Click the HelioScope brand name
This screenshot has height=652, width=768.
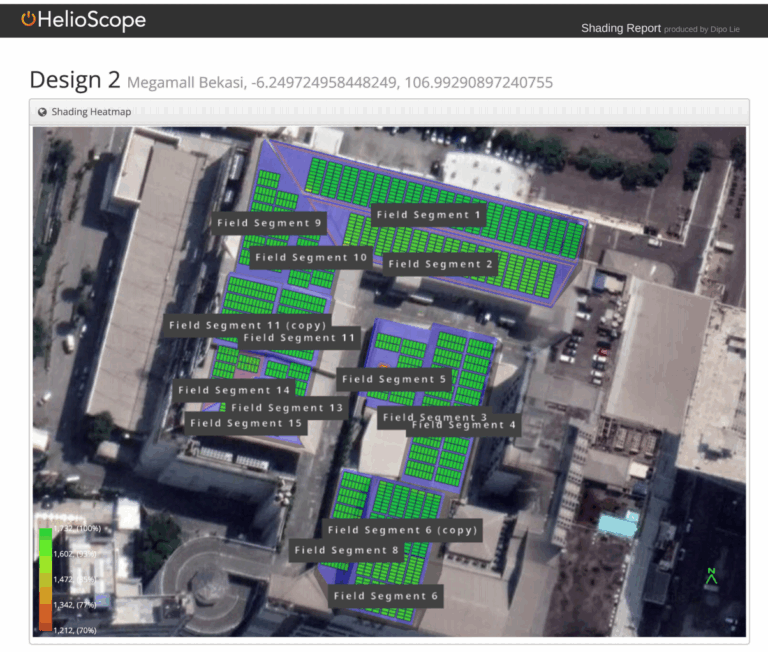(x=92, y=20)
